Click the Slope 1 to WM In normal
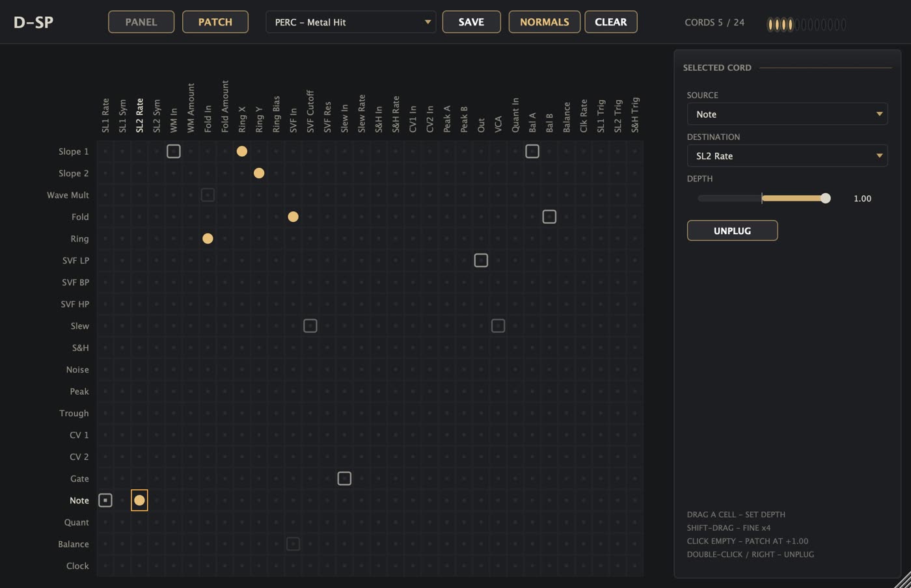The image size is (911, 588). [x=174, y=152]
